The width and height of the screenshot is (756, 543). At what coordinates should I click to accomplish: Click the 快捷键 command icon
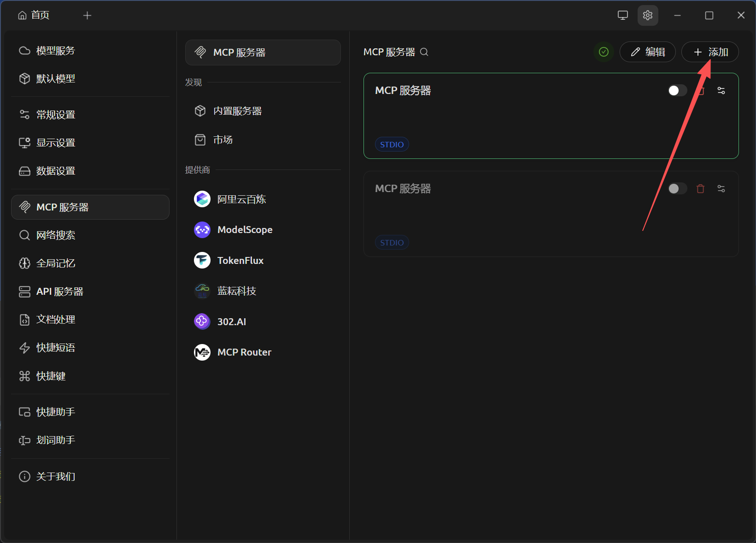24,376
